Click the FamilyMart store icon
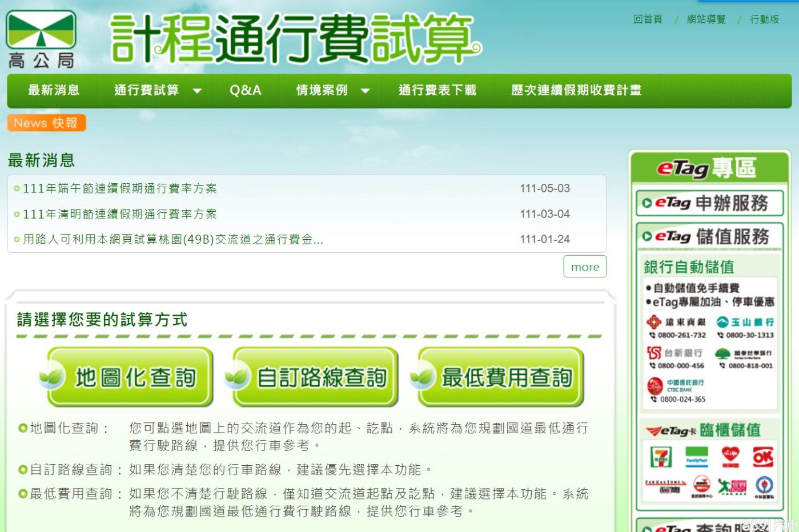This screenshot has width=799, height=532. [x=696, y=457]
